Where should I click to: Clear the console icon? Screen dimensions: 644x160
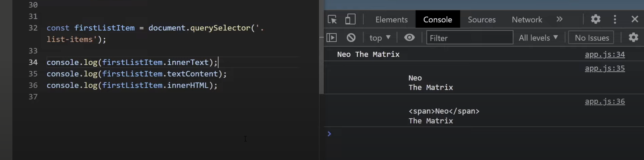pos(351,38)
